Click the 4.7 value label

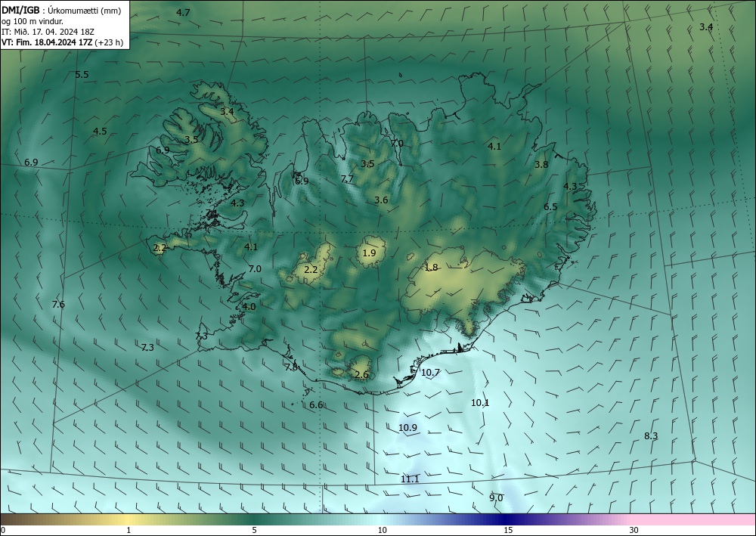tap(183, 13)
